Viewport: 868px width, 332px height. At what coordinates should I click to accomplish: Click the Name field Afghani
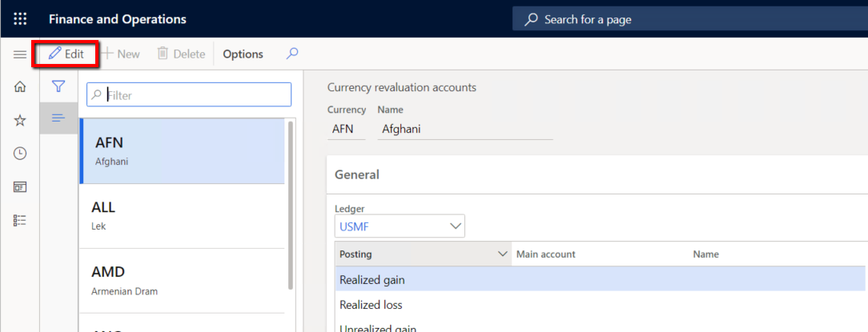pos(465,130)
